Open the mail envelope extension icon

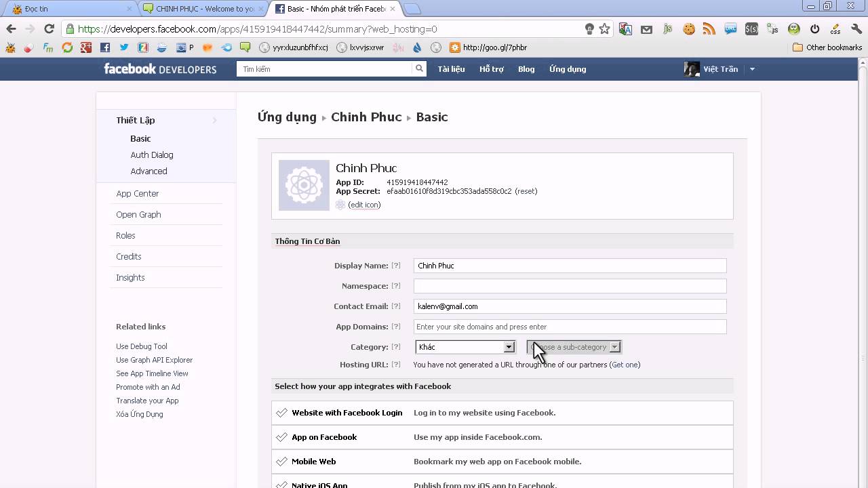click(x=646, y=29)
